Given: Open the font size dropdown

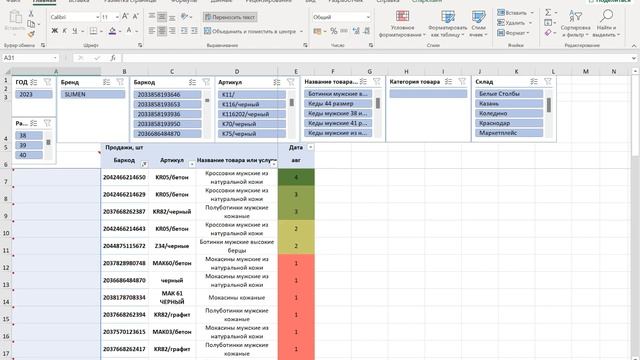Looking at the screenshot, I should coord(117,17).
